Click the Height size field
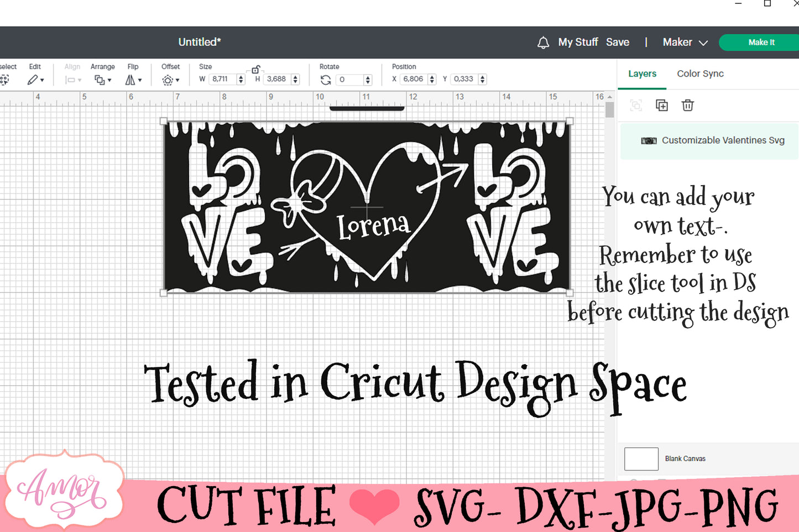 click(x=277, y=79)
